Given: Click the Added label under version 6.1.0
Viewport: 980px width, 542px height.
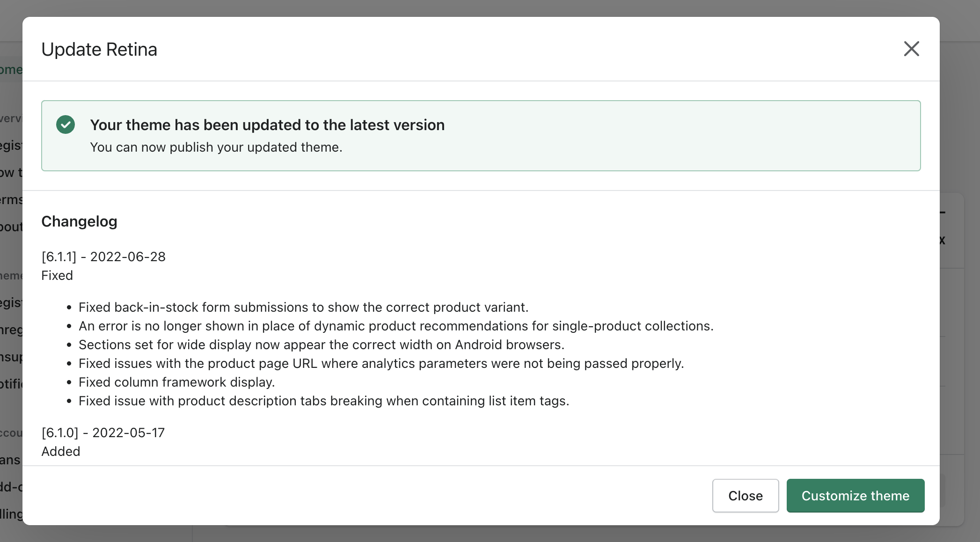Looking at the screenshot, I should [x=61, y=451].
